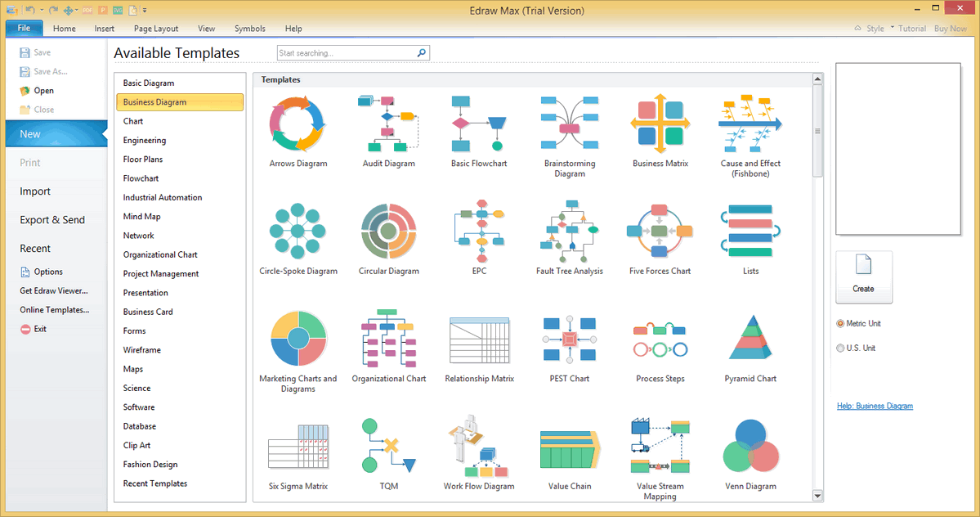Click the print preview page icon in toolbar
Screen dimensions: 980x517
point(132,11)
